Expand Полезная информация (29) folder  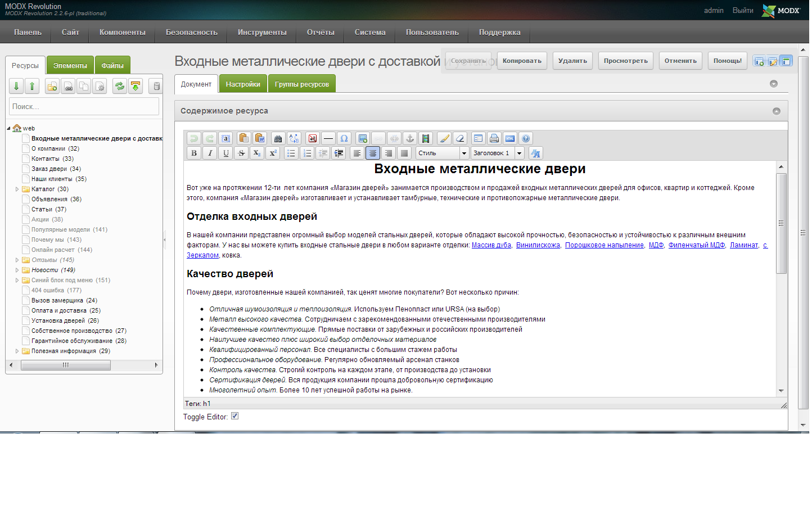pos(17,351)
